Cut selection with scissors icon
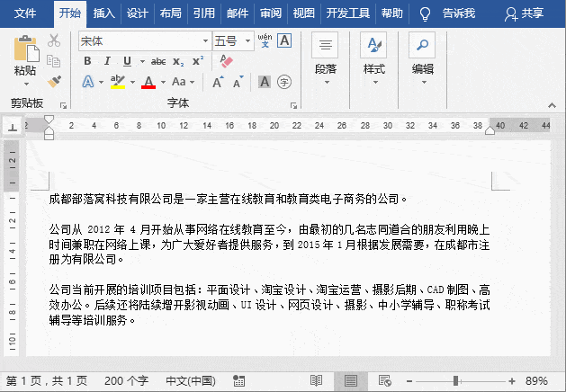The width and height of the screenshot is (566, 392). (54, 40)
